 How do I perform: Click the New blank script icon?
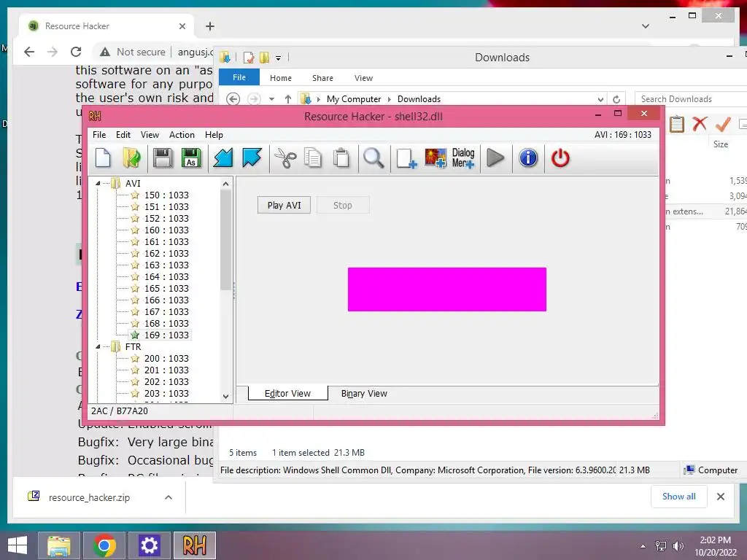coord(103,158)
